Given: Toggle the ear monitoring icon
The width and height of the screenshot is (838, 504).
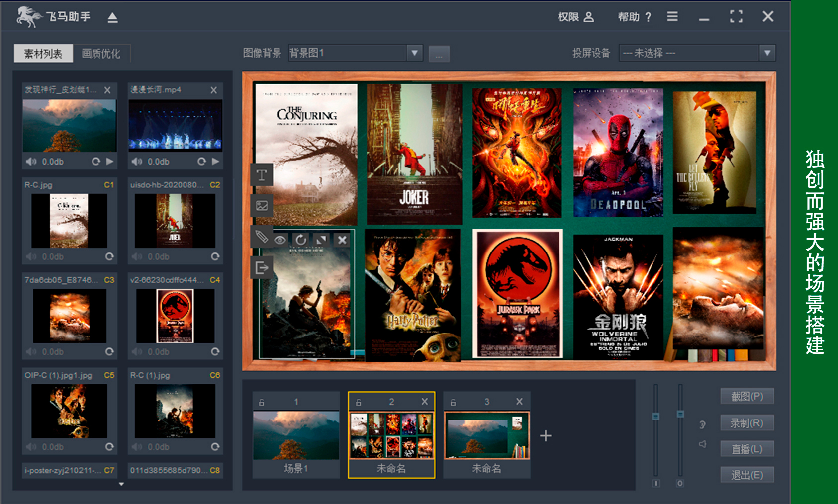Looking at the screenshot, I should click(x=702, y=424).
